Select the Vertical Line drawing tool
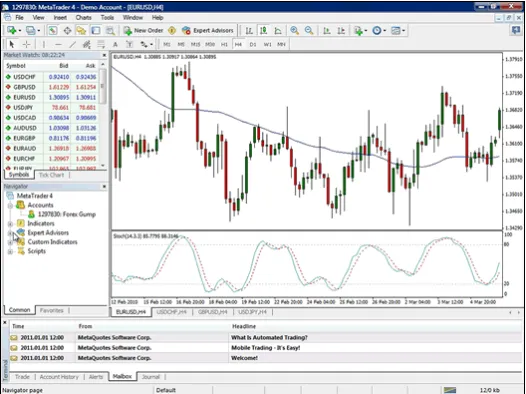The height and width of the screenshot is (394, 526). pos(44,44)
